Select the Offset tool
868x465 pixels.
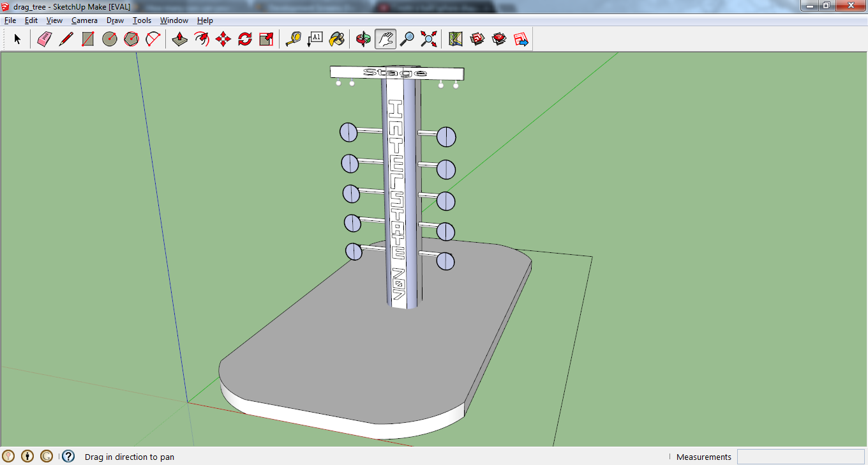pos(202,39)
